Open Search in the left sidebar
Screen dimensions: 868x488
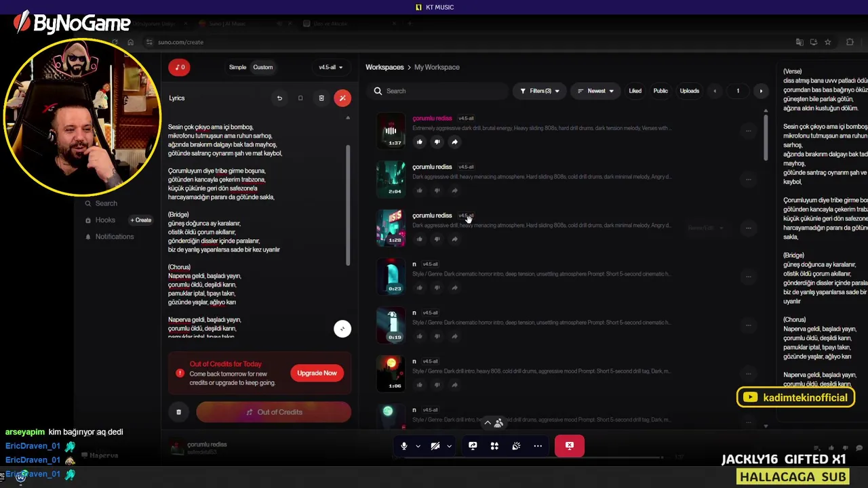[x=101, y=203]
